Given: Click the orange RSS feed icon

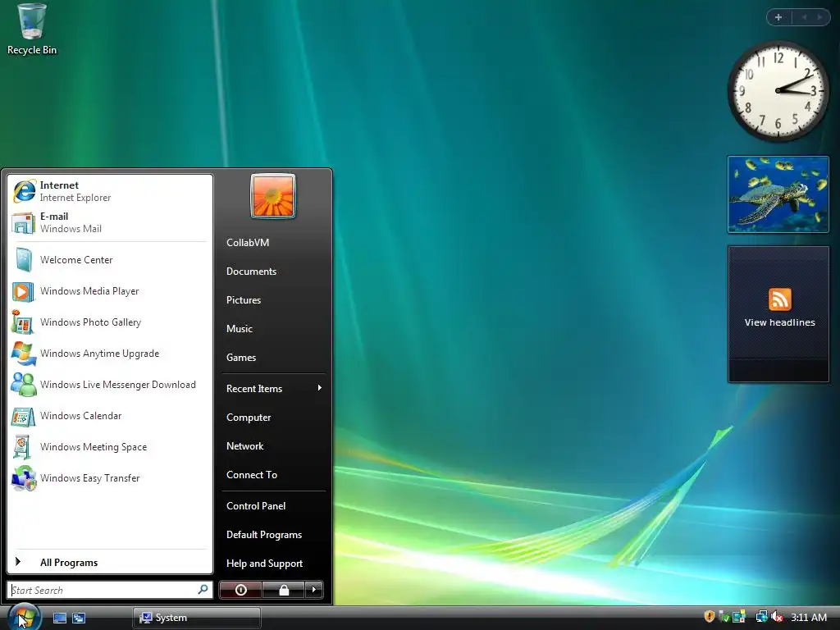Looking at the screenshot, I should [779, 299].
